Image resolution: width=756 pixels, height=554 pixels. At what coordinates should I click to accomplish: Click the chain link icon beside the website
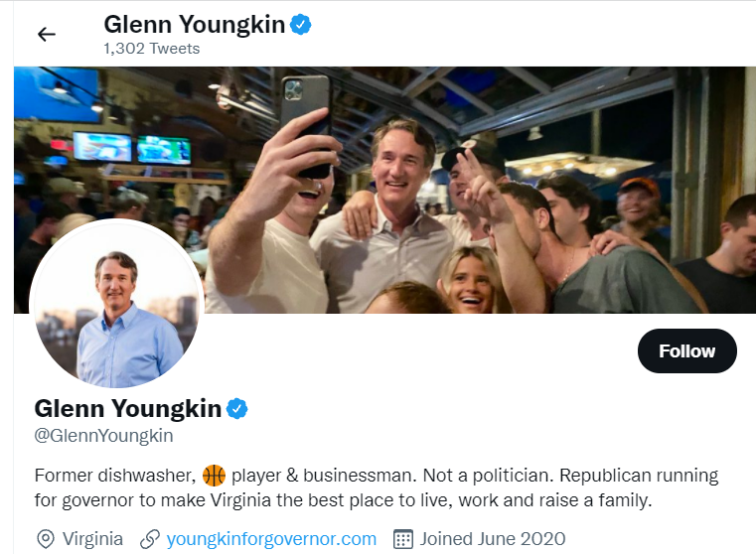150,539
